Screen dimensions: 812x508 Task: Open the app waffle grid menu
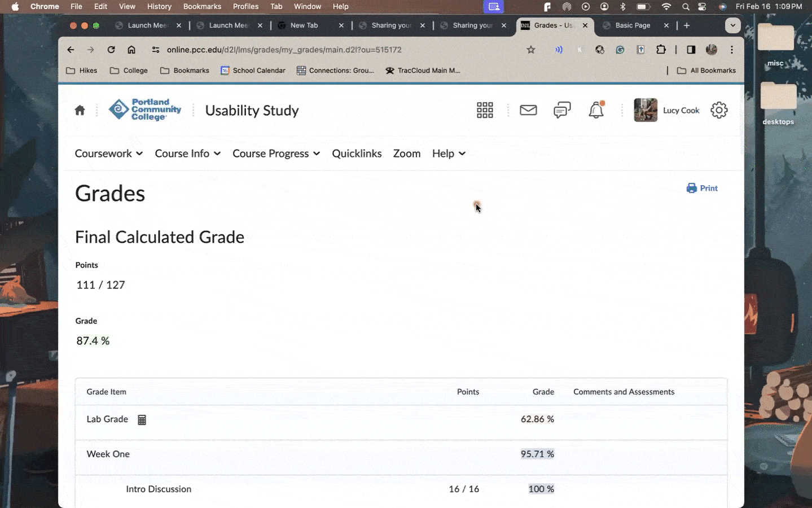tap(485, 110)
